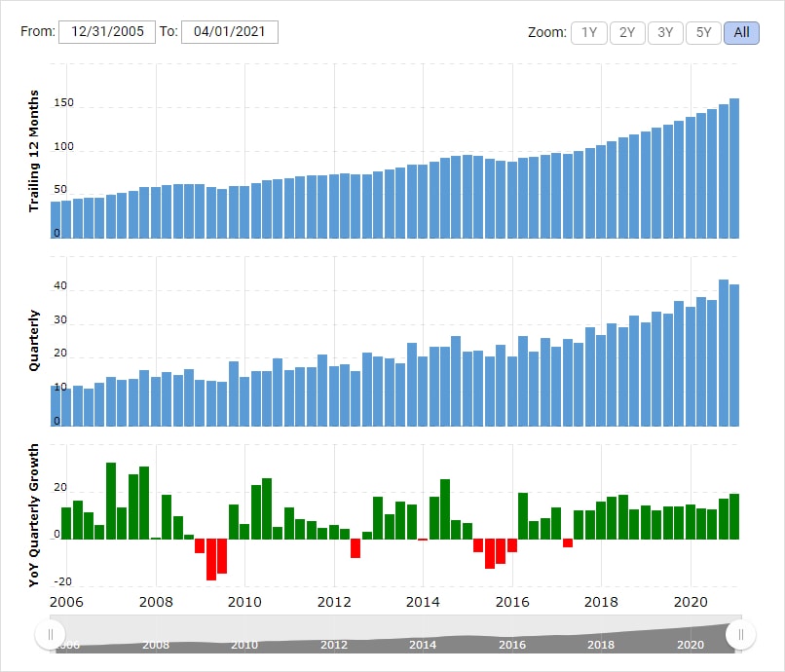Select first bar in Trailing 12 Months chart
This screenshot has width=785, height=672.
[x=56, y=219]
